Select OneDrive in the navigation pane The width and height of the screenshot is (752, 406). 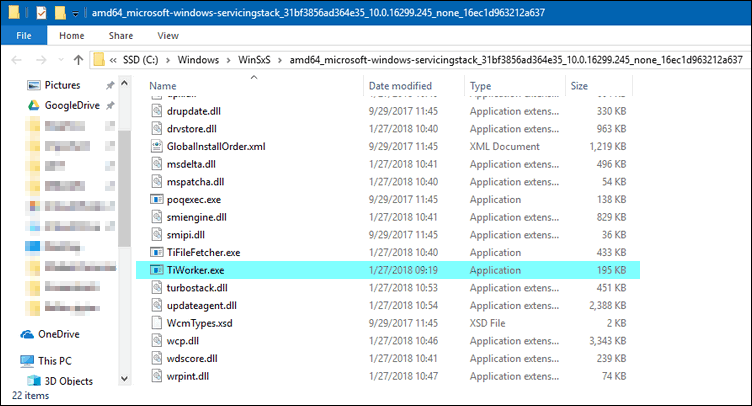(59, 334)
